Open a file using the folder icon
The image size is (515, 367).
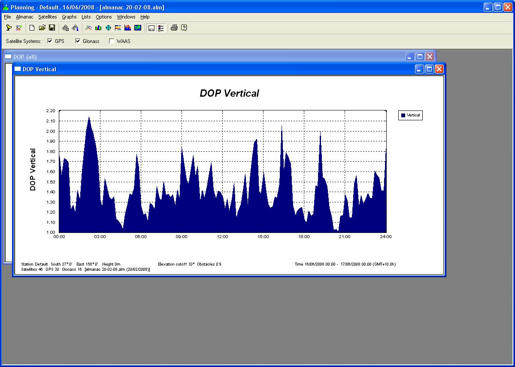(42, 28)
